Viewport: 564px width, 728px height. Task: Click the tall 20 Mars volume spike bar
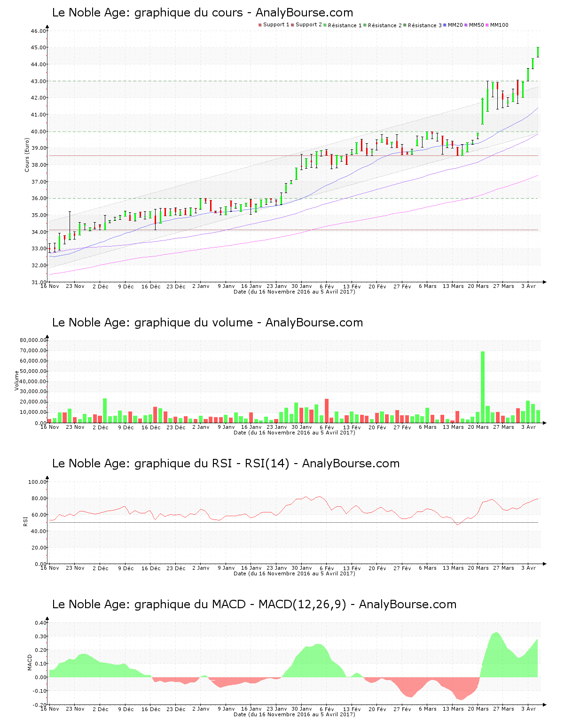click(x=483, y=387)
